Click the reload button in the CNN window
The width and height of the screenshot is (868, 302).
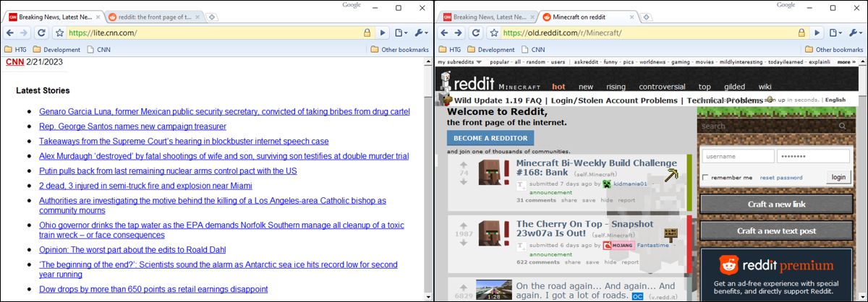click(41, 33)
